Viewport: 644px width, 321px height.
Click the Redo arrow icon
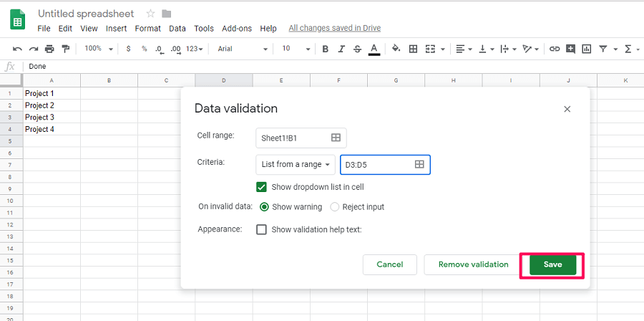click(33, 49)
